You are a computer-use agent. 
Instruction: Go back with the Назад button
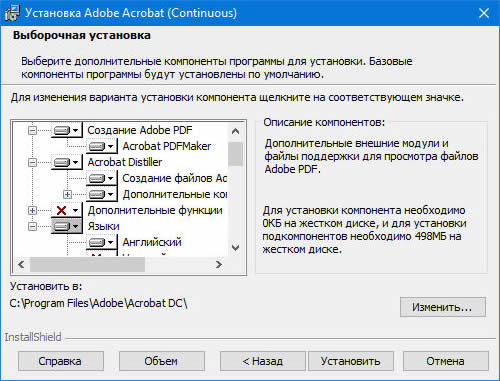[263, 361]
